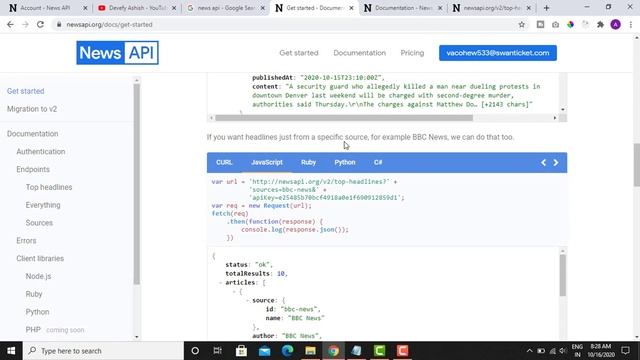The width and height of the screenshot is (640, 360).
Task: Close the Devefy Ashish YouTube tab
Action: click(x=174, y=8)
